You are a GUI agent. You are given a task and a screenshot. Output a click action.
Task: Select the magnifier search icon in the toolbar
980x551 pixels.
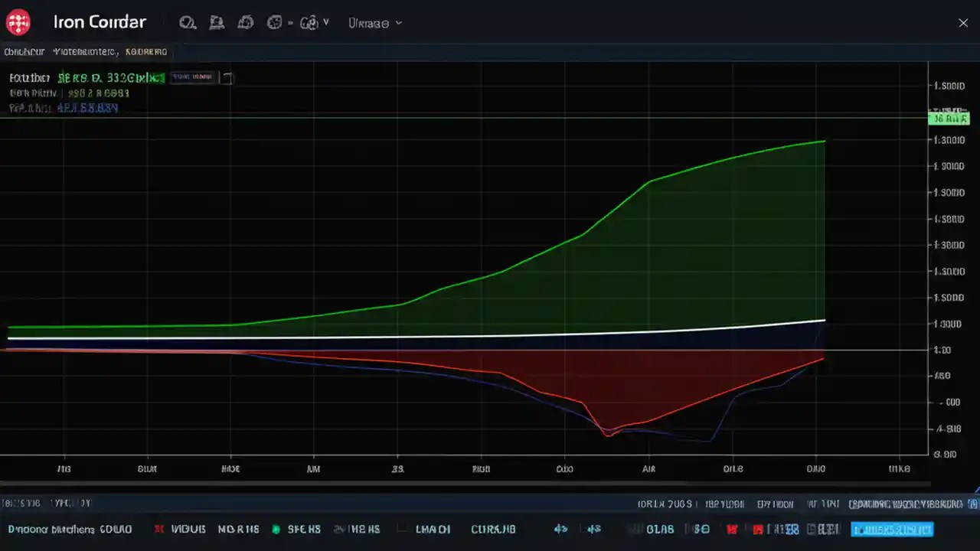tap(188, 23)
